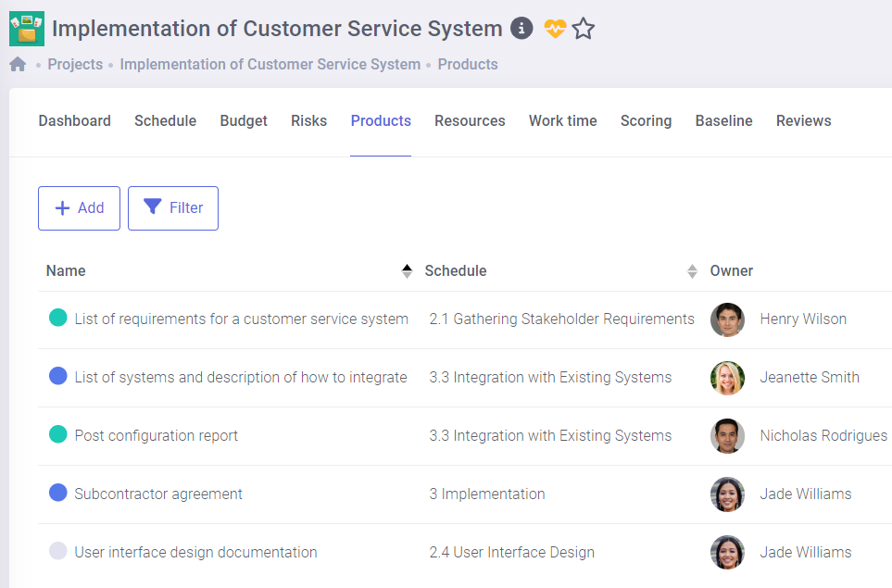This screenshot has height=588, width=892.
Task: Open Henry Wilson's avatar
Action: click(727, 319)
